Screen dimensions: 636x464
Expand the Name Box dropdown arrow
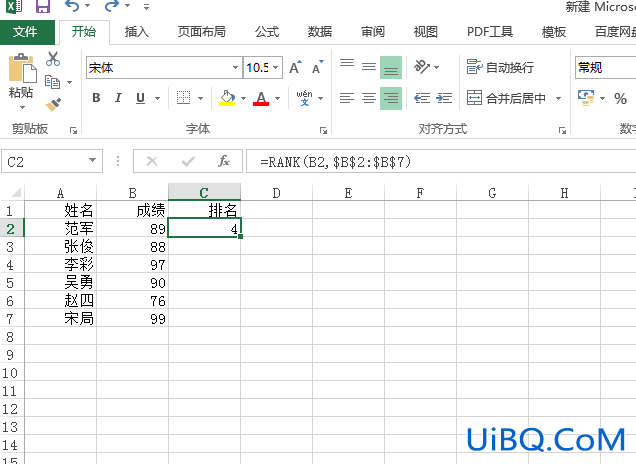[x=92, y=160]
